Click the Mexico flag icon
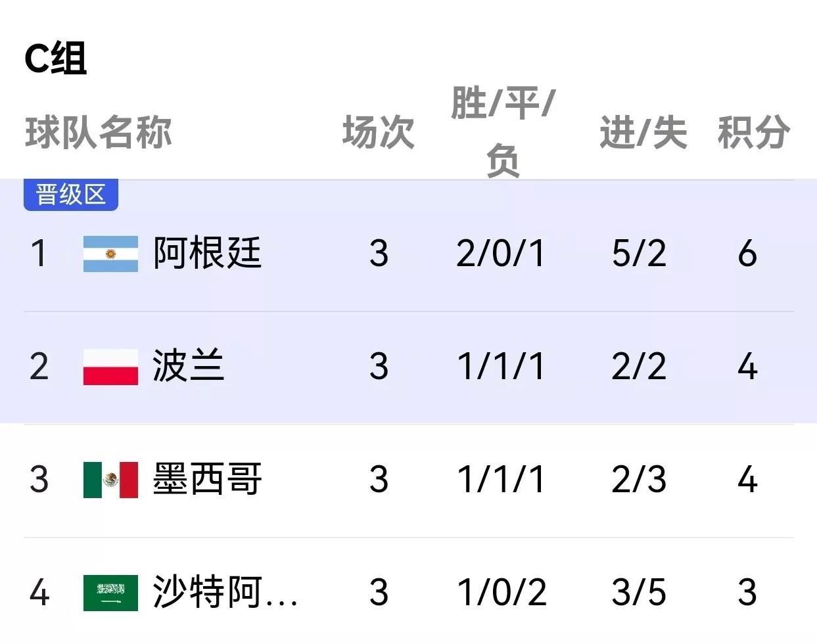 [110, 478]
